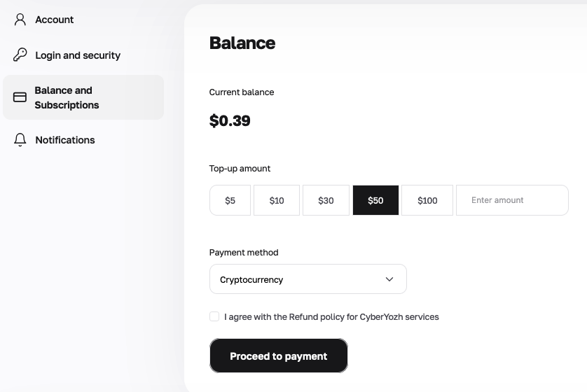Select the $10 top-up amount
This screenshot has width=587, height=392.
(277, 200)
